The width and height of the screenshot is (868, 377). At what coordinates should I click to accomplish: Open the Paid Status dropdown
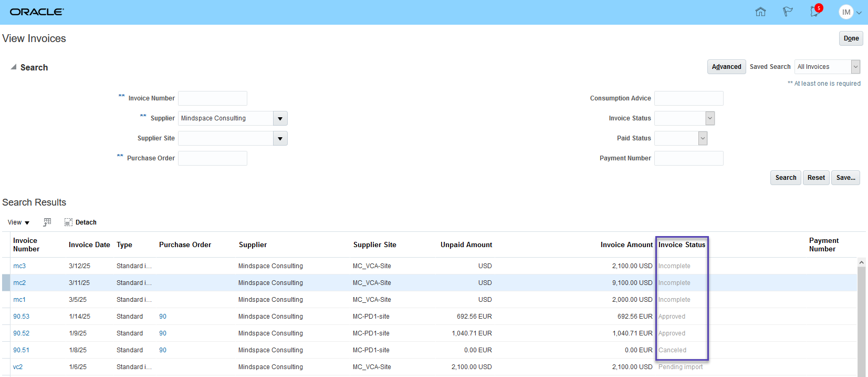tap(703, 138)
